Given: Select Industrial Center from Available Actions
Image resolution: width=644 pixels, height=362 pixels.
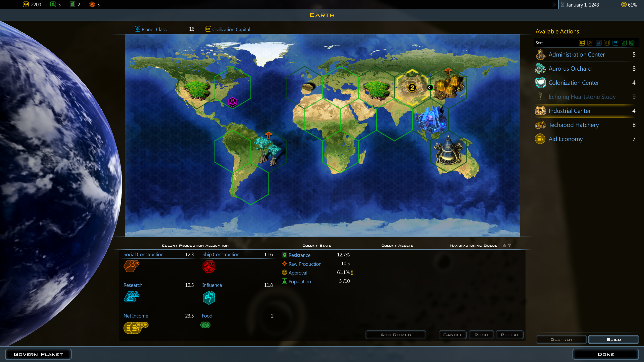Looking at the screenshot, I should (570, 111).
